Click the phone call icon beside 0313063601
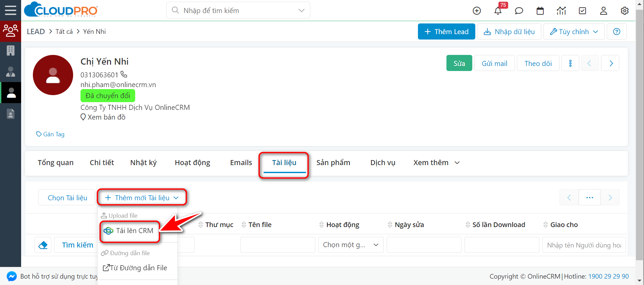 click(124, 74)
